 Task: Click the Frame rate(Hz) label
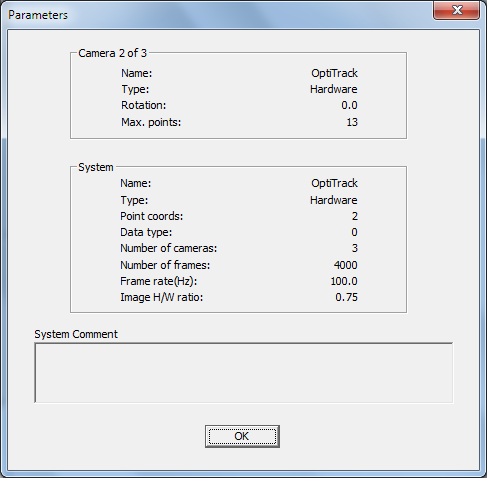(x=159, y=281)
